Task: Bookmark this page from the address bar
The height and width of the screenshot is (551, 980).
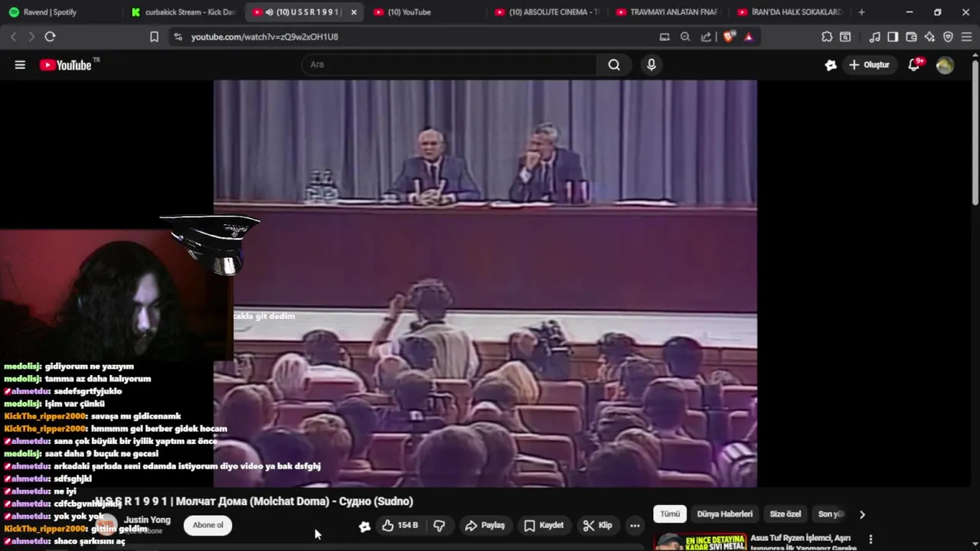Action: 154,37
